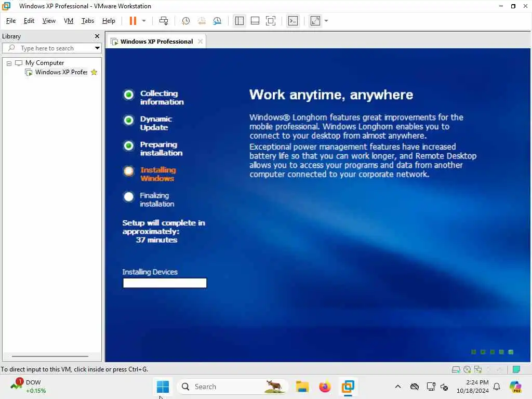Click the stretch guest display icon
The image size is (532, 399).
(x=315, y=21)
